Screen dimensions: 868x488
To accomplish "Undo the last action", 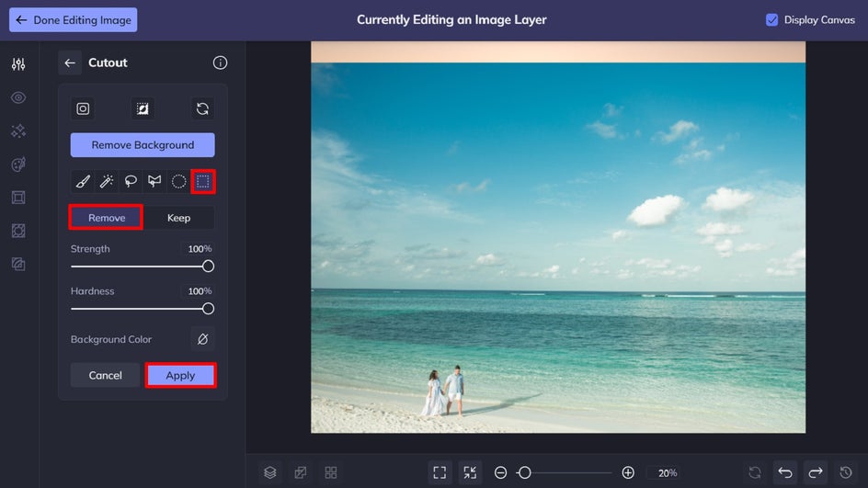I will click(x=785, y=472).
